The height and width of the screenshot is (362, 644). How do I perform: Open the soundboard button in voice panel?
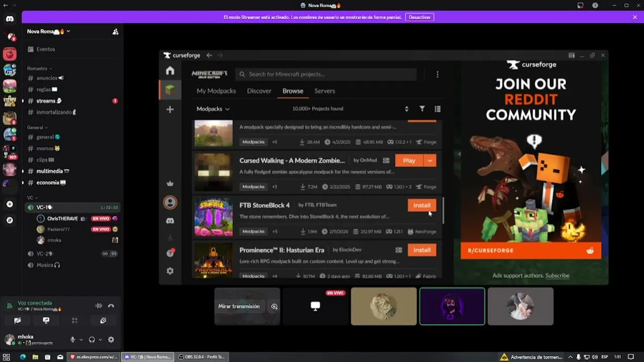pyautogui.click(x=103, y=320)
